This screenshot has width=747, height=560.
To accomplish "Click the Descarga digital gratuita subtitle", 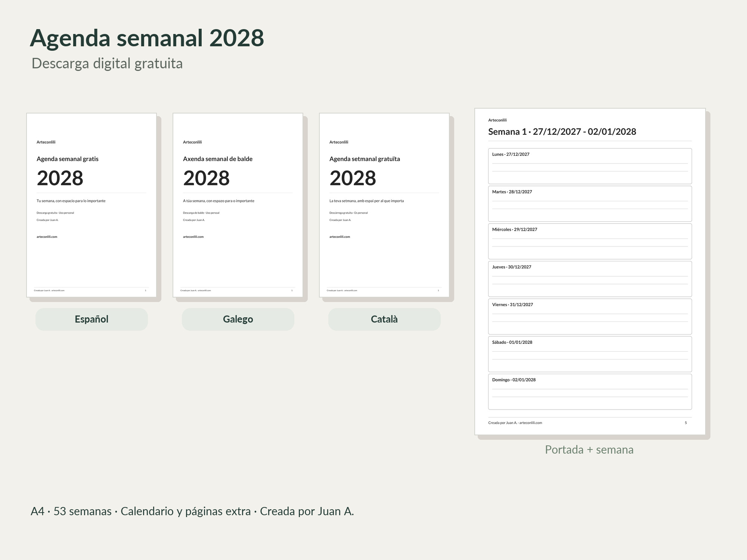I will click(x=107, y=63).
